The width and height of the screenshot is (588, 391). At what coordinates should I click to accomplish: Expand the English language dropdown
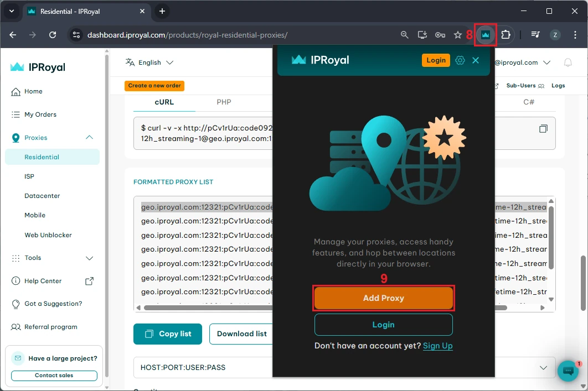(149, 62)
